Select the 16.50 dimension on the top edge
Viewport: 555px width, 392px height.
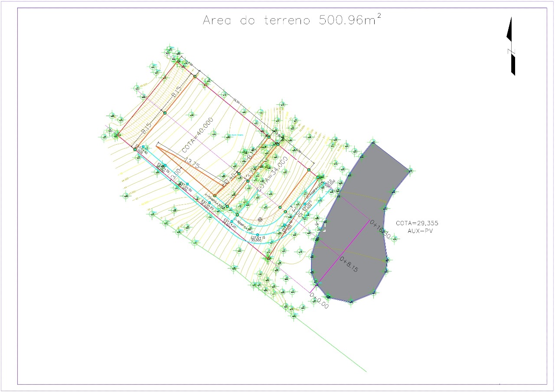coord(236,101)
